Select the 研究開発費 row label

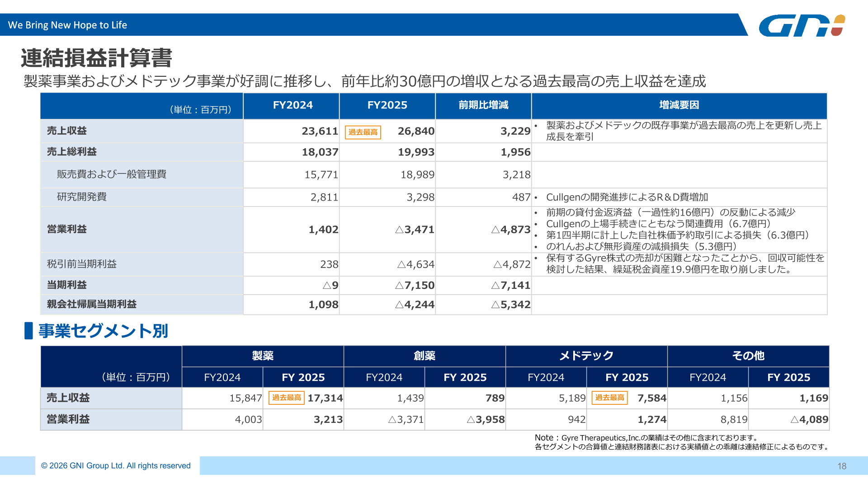(82, 197)
